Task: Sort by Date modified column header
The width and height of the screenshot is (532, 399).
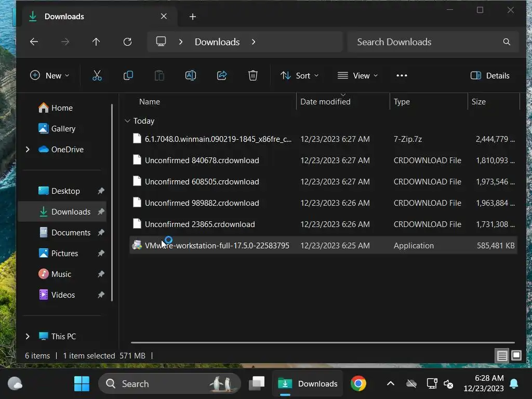Action: click(325, 102)
